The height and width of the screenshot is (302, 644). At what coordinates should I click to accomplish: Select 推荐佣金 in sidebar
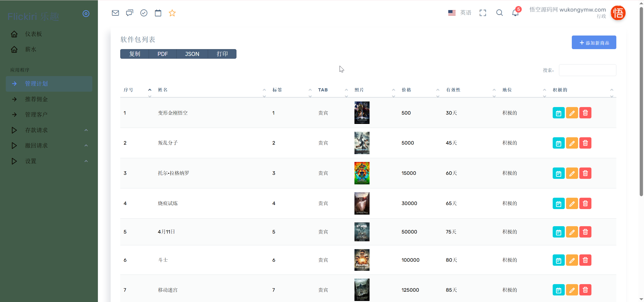tap(36, 99)
